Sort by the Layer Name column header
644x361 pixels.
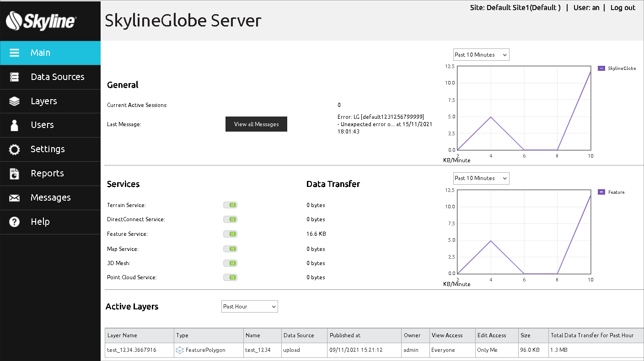(x=140, y=335)
